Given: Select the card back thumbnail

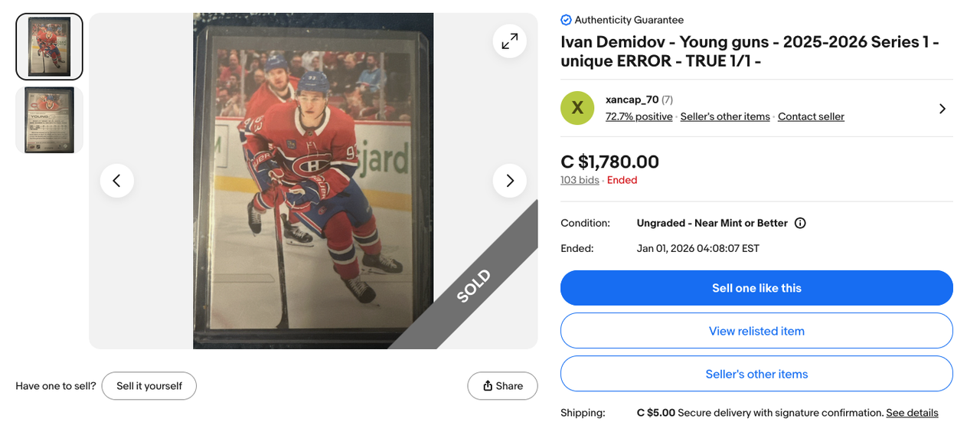Looking at the screenshot, I should tap(49, 120).
